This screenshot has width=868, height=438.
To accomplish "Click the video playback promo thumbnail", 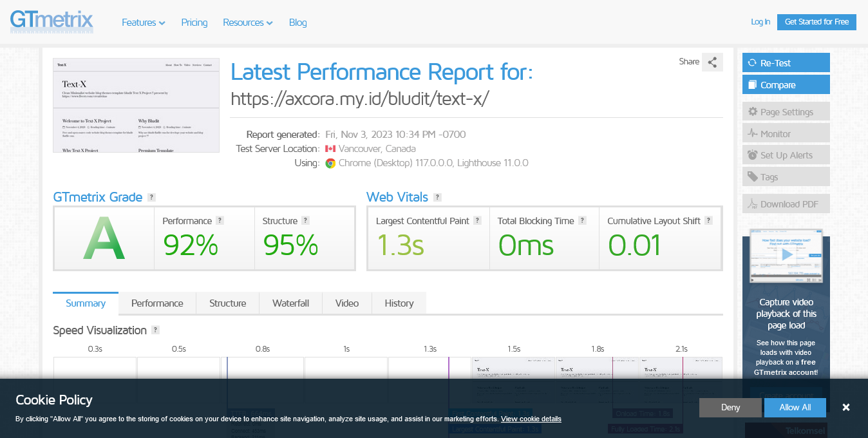I will point(786,255).
